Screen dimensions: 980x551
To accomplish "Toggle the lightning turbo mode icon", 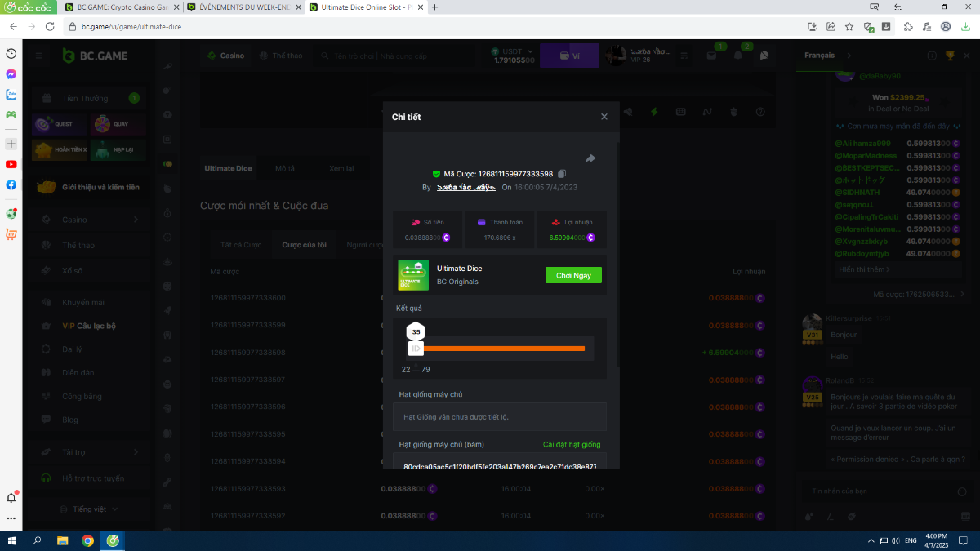I will 654,112.
